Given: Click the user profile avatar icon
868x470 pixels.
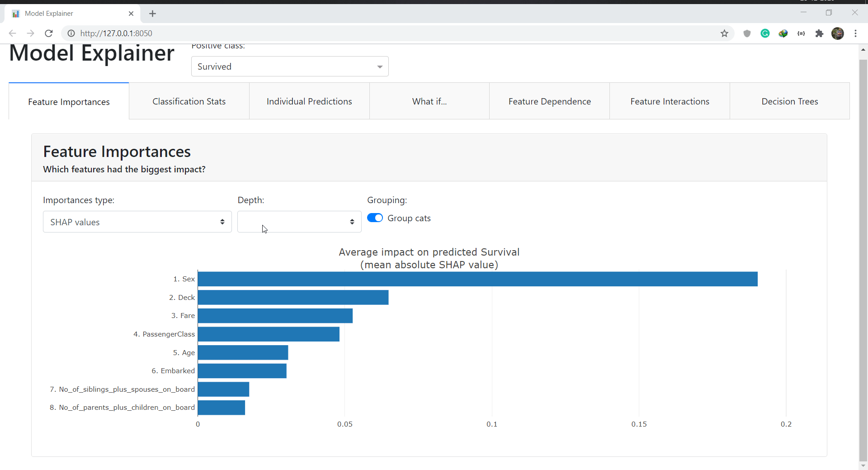Looking at the screenshot, I should (x=837, y=33).
